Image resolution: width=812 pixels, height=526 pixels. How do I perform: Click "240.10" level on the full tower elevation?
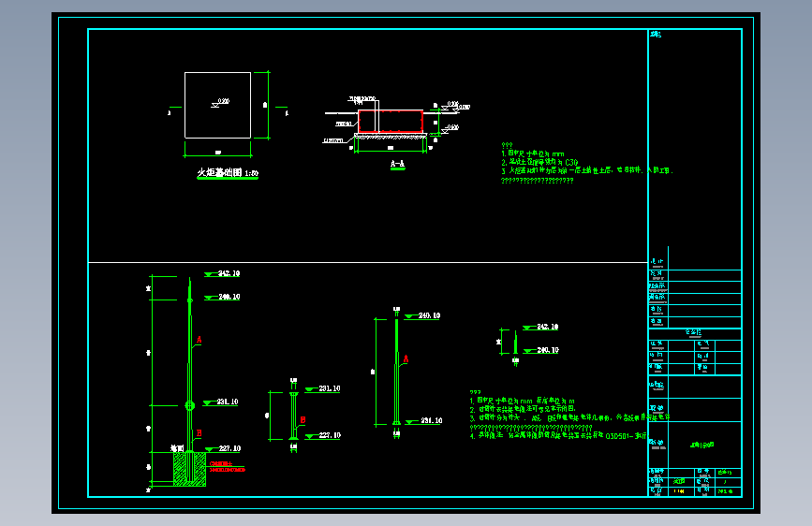coord(229,297)
